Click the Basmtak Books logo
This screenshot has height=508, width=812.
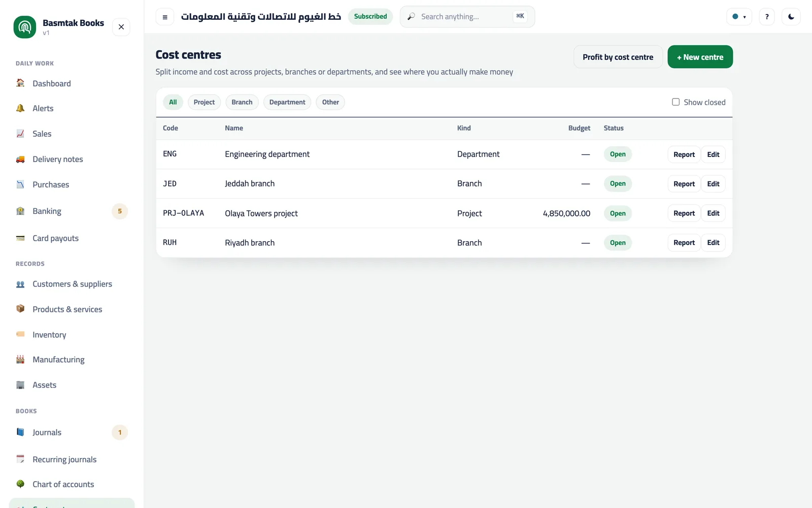[25, 27]
